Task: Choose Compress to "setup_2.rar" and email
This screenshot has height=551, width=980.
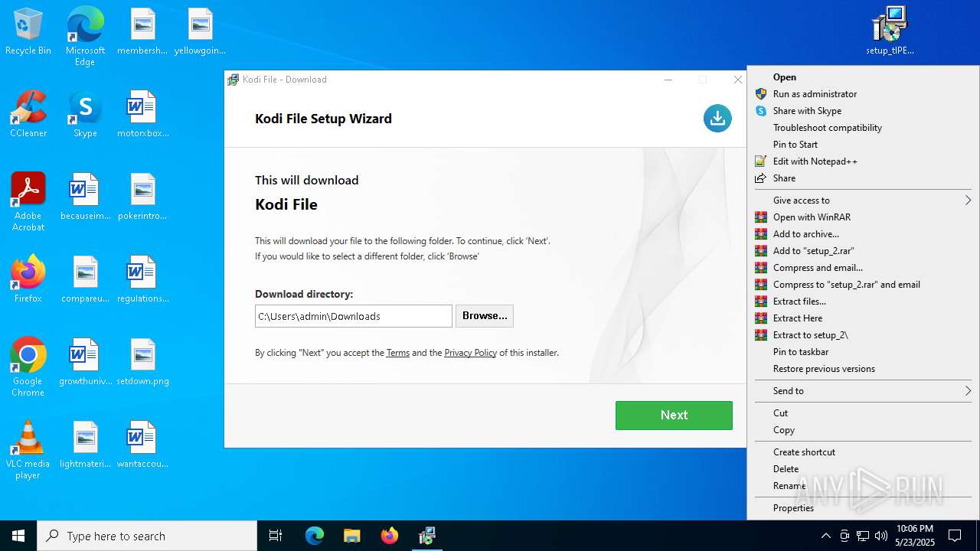Action: pos(863,285)
